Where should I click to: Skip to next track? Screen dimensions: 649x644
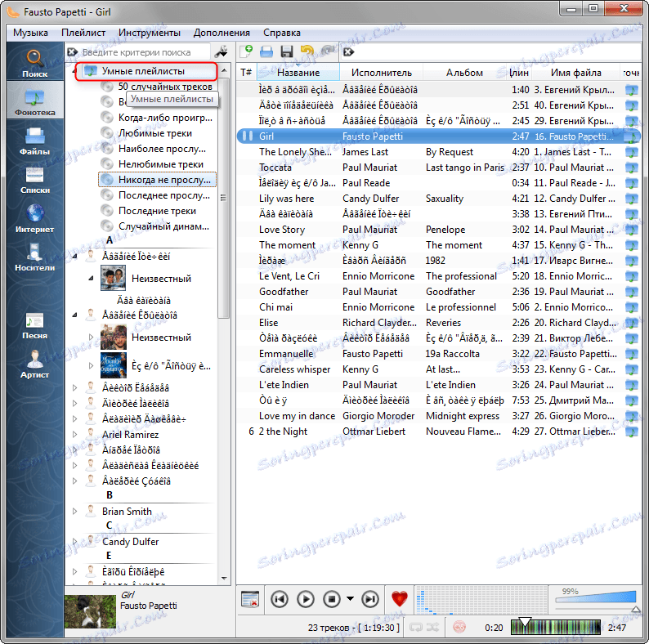pos(370,599)
